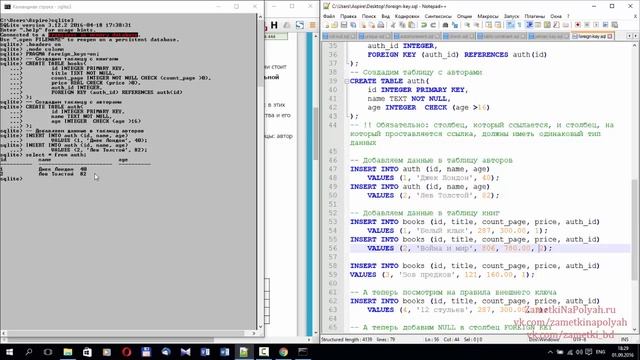
Task: Click the Save All icon in Notepad++ toolbar
Action: [x=353, y=25]
